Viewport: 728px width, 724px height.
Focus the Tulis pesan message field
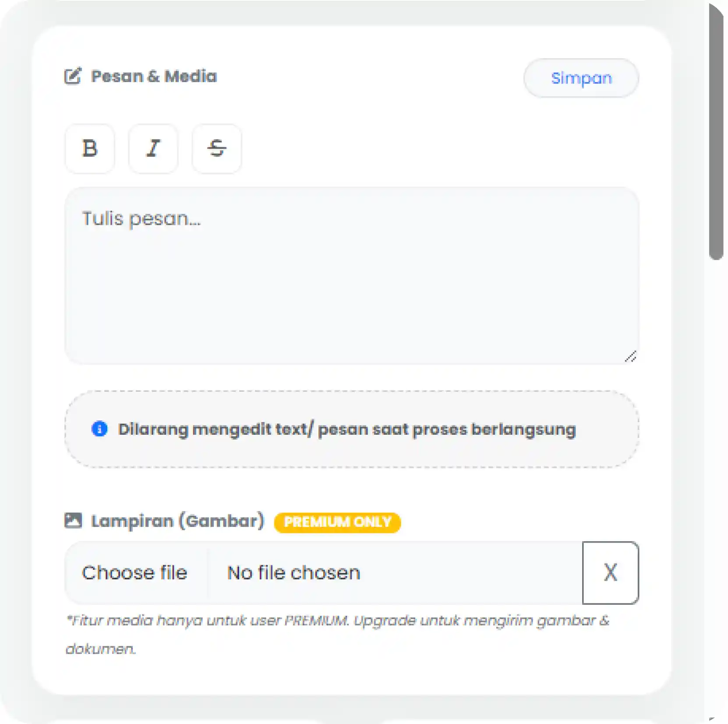[x=350, y=276]
